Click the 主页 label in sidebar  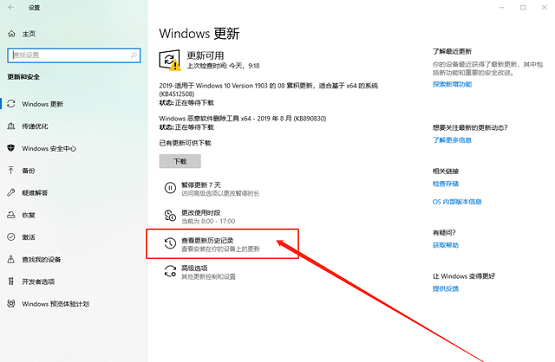pos(29,34)
